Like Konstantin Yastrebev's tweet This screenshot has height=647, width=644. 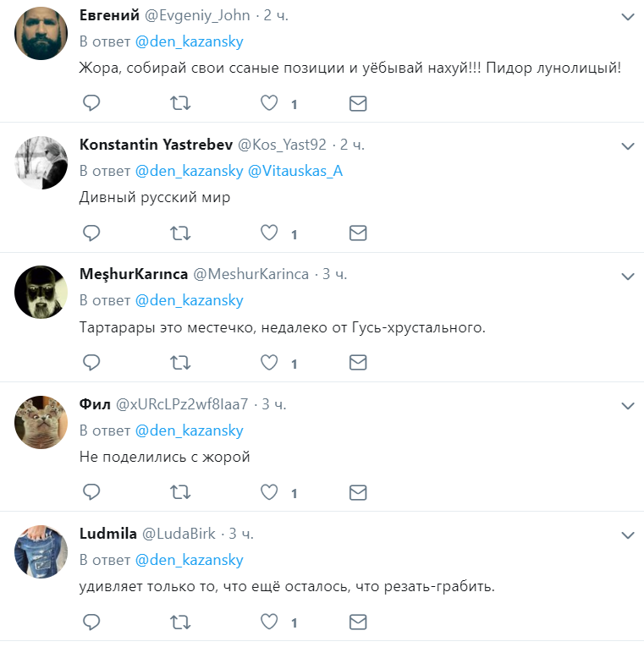coord(269,233)
